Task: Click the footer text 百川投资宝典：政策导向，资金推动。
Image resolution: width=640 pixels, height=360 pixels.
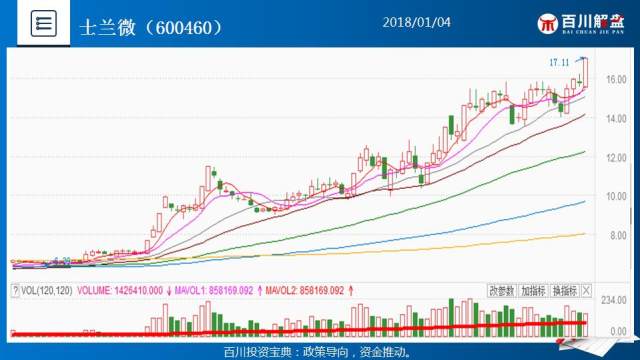Action: point(319,352)
